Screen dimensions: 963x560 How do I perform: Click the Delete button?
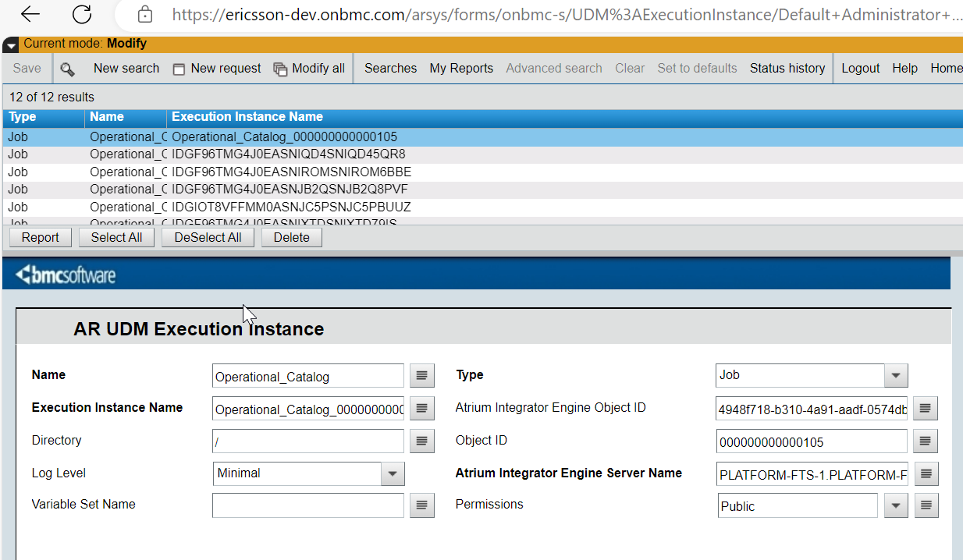(x=291, y=238)
